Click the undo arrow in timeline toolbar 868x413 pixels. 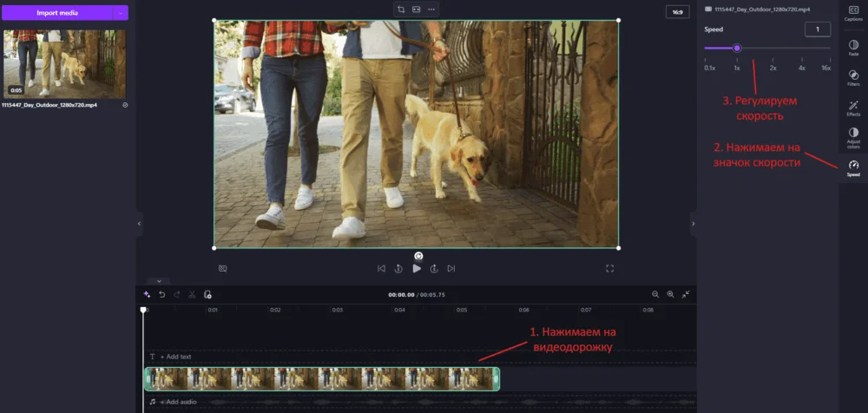coord(161,295)
